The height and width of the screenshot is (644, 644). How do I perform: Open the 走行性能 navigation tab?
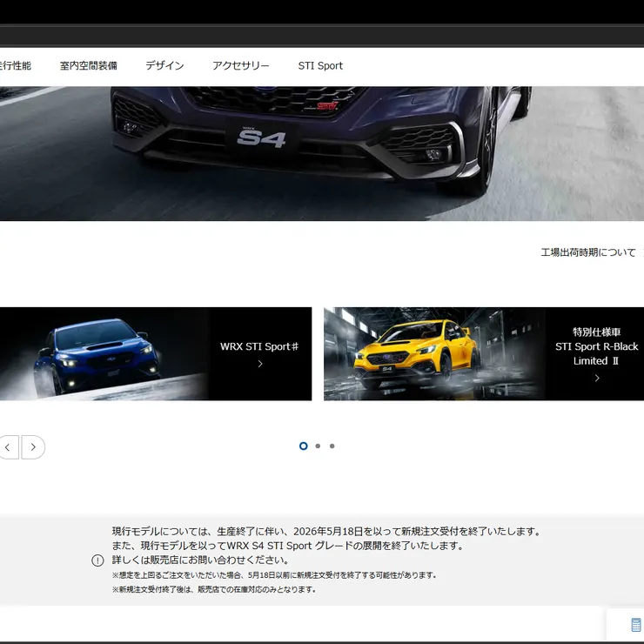(15, 66)
